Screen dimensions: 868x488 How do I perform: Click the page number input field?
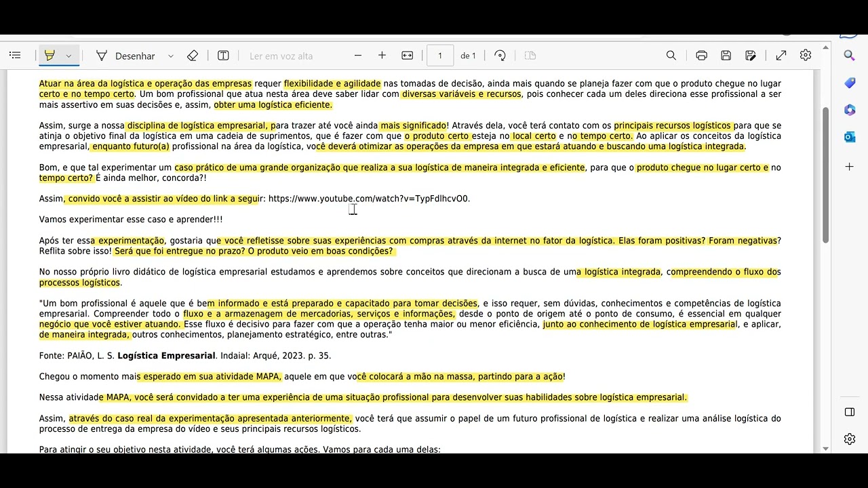(x=440, y=56)
